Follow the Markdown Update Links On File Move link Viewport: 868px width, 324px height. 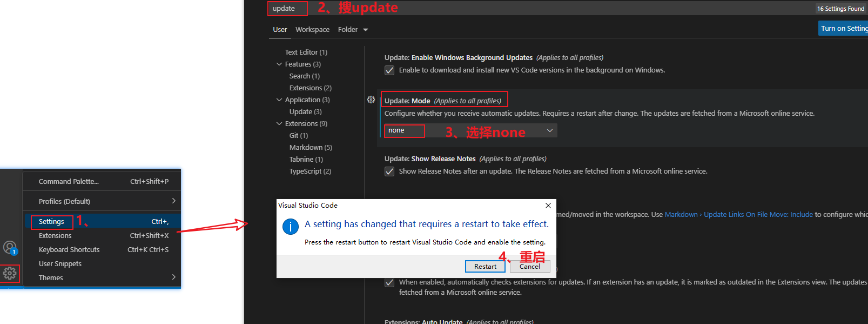click(738, 215)
